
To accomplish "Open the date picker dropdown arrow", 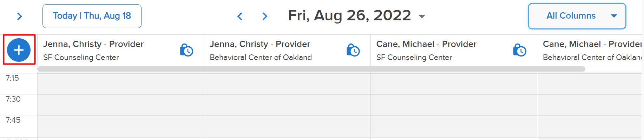I will [x=422, y=16].
